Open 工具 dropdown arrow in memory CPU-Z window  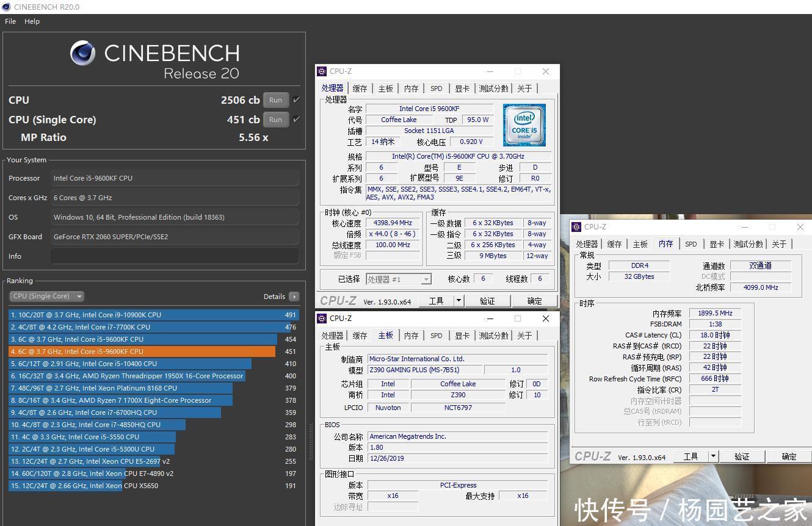713,456
